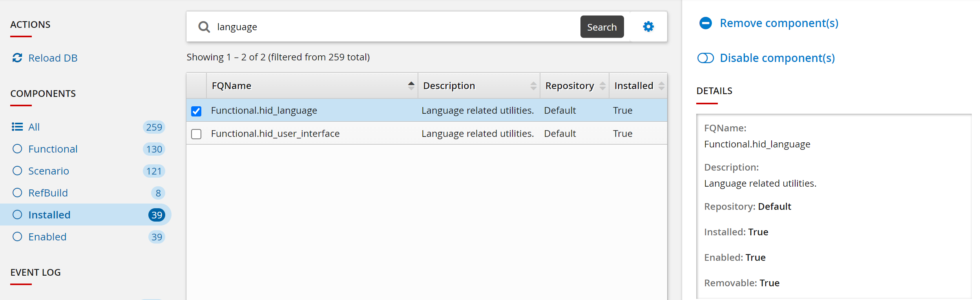980x300 pixels.
Task: Open the Installed components filter
Action: coord(49,215)
